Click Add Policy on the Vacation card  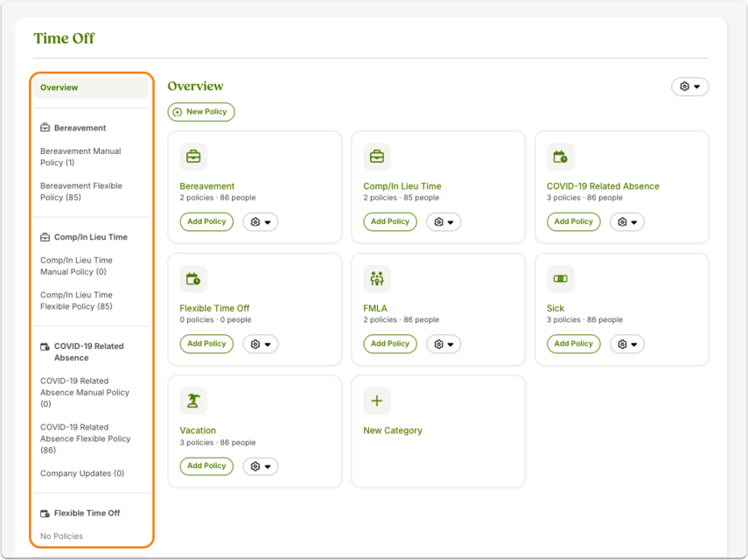(206, 466)
